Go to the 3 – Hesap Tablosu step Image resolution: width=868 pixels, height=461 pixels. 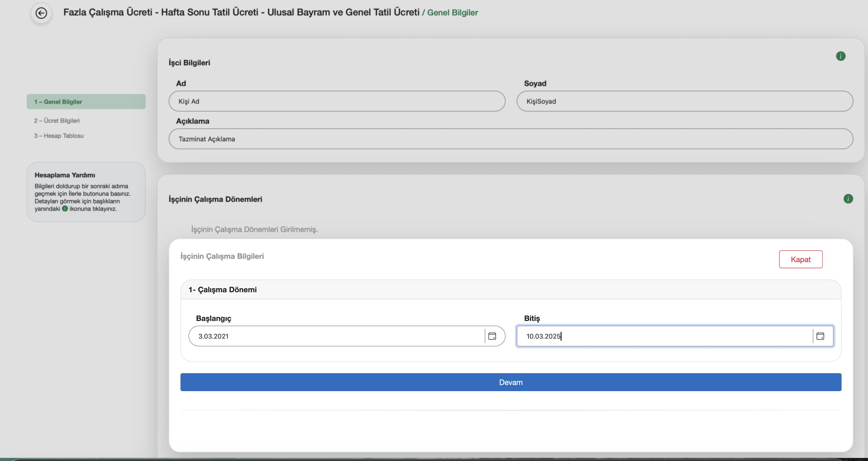tap(59, 136)
